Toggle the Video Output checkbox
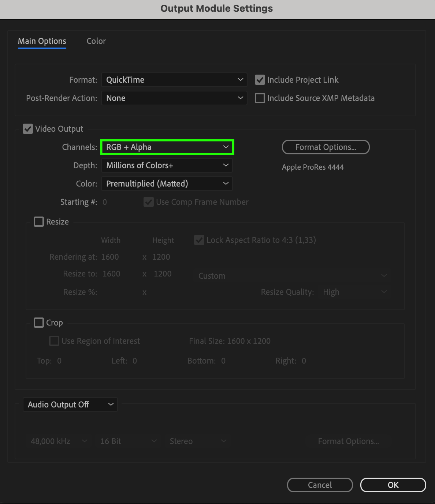Viewport: 435px width, 504px height. click(x=28, y=129)
